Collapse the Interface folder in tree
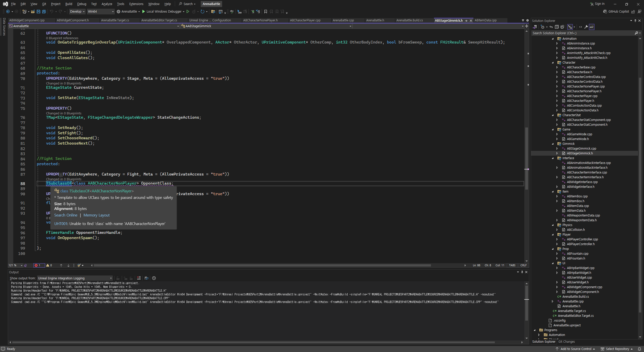Screen dimensions: 644x352 (553, 158)
